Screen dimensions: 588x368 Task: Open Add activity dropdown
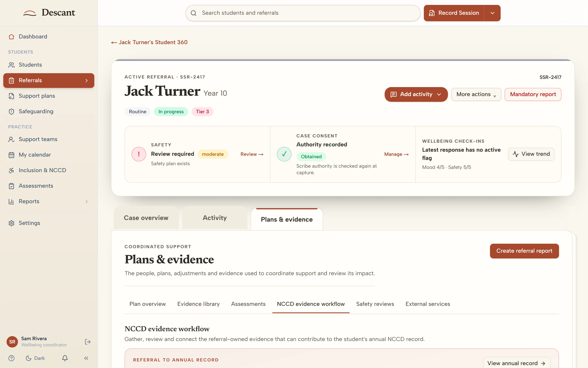click(416, 94)
